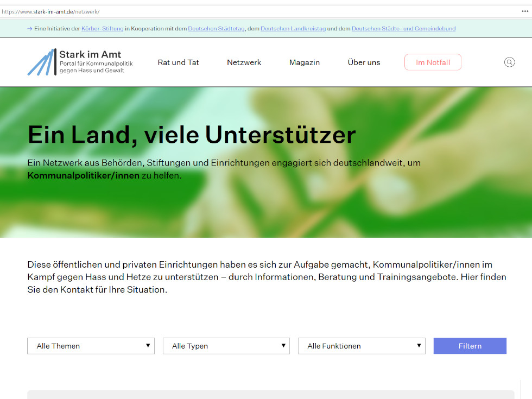The width and height of the screenshot is (532, 399).
Task: Open the Alle Themen dropdown
Action: click(x=91, y=346)
